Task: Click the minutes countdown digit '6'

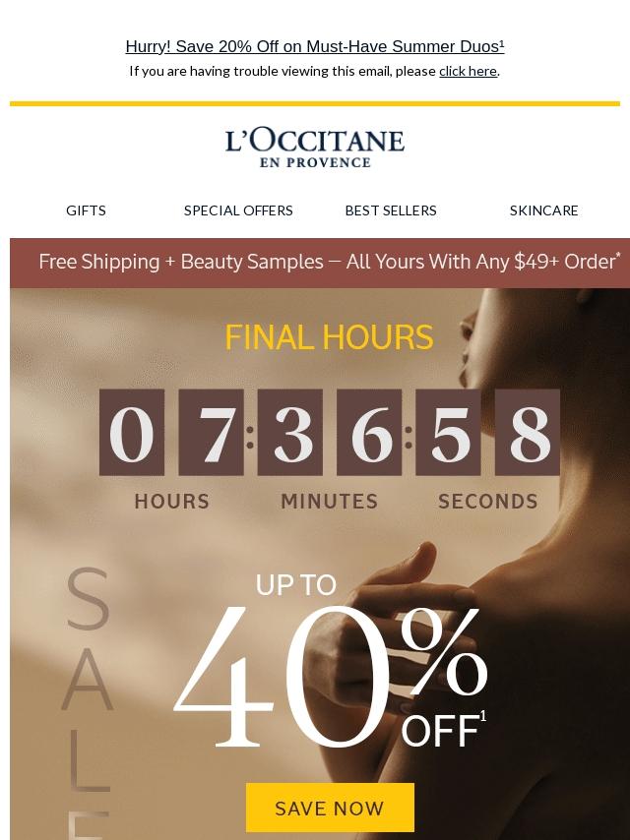Action: [x=369, y=433]
